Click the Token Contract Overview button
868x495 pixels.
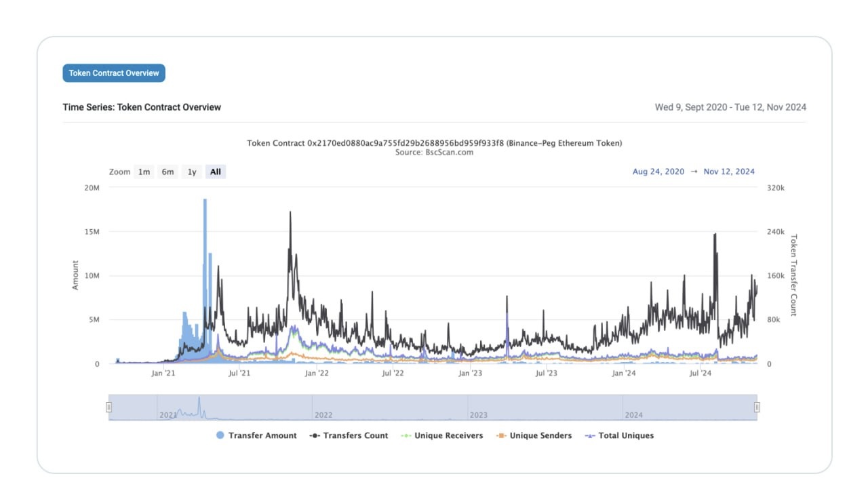(x=114, y=73)
